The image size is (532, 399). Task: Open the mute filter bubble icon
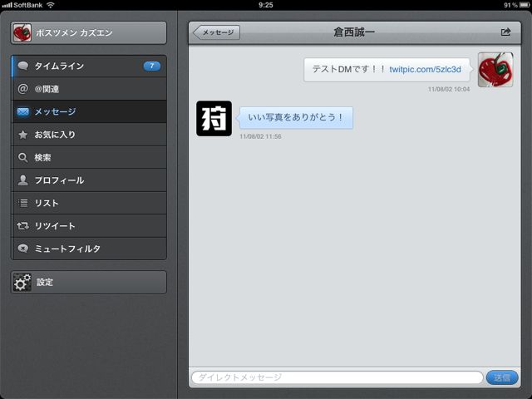22,249
